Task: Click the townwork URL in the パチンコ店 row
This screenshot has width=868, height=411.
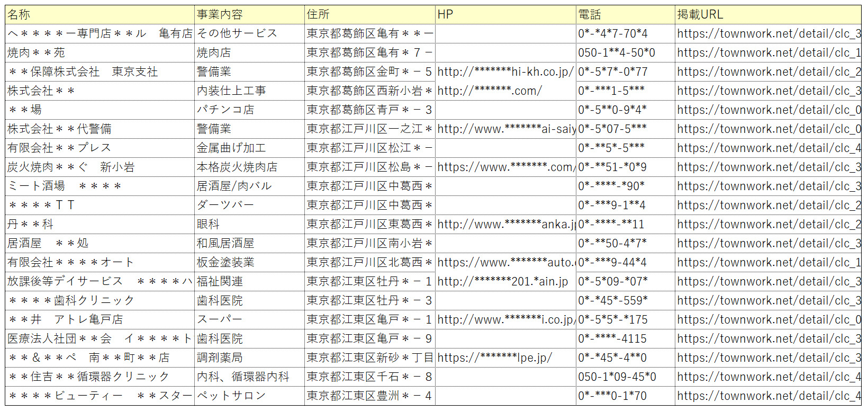Action: click(768, 110)
